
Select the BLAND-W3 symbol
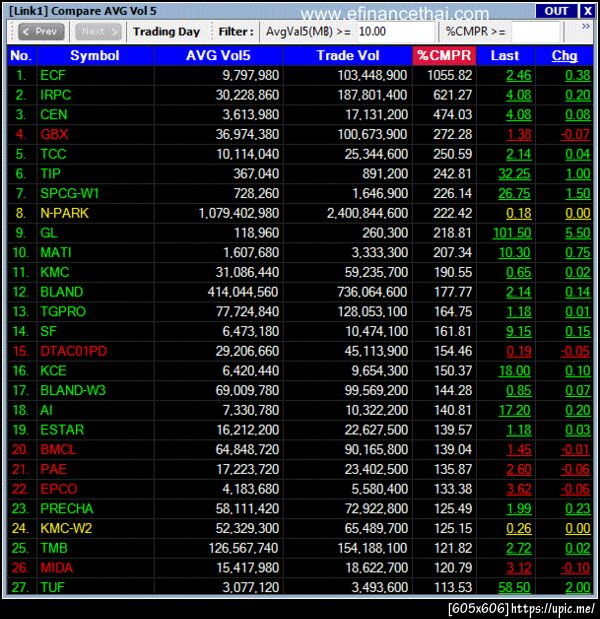pos(73,390)
